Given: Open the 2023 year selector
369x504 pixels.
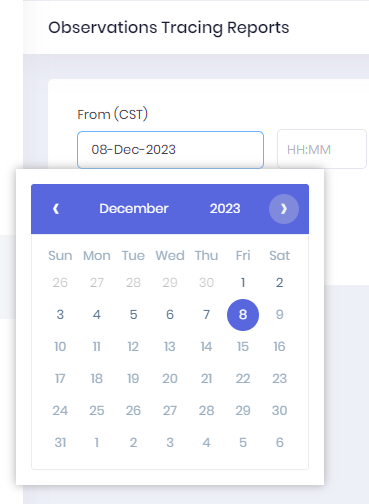Looking at the screenshot, I should (225, 209).
